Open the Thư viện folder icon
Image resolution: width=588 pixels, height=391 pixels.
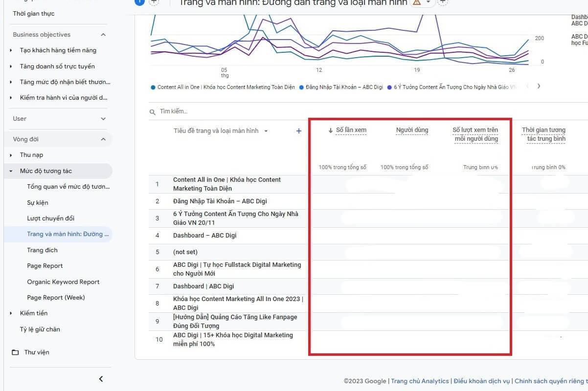[15, 352]
